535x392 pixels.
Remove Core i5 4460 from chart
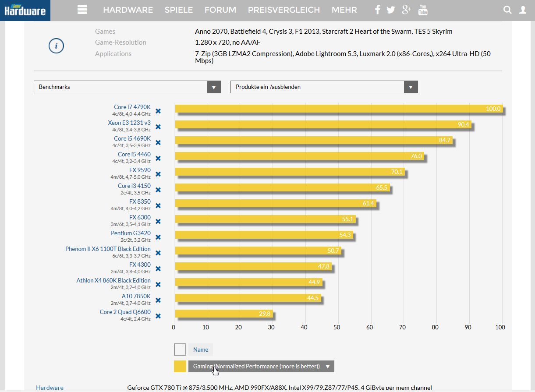coord(158,158)
